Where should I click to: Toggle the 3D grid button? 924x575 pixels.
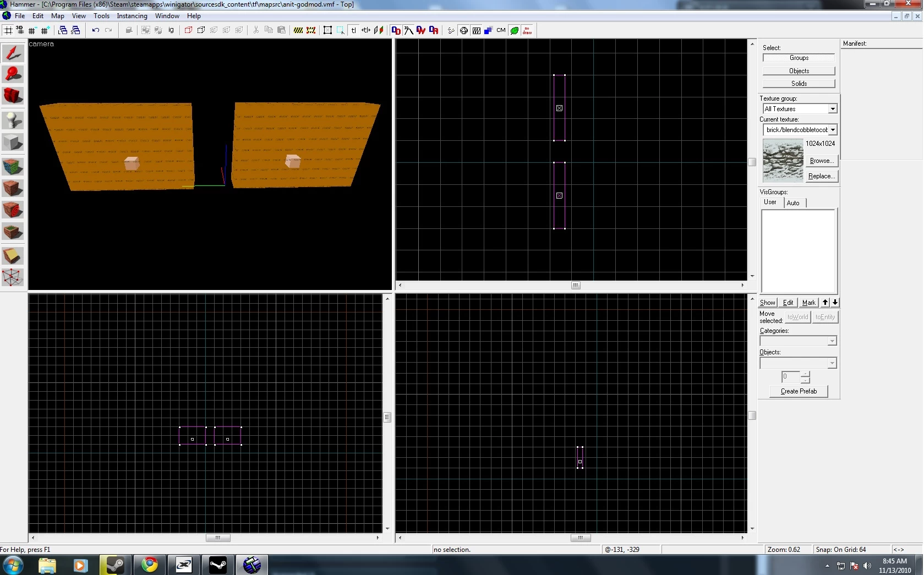(x=20, y=30)
